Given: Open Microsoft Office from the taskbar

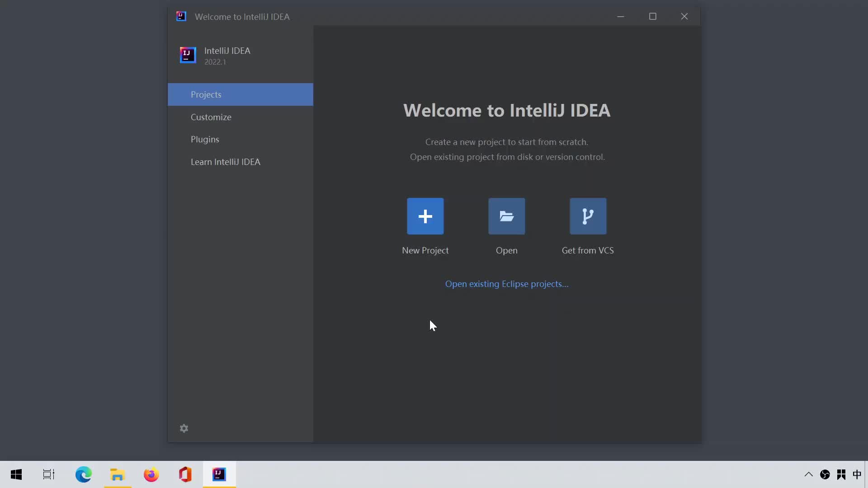Looking at the screenshot, I should tap(185, 474).
